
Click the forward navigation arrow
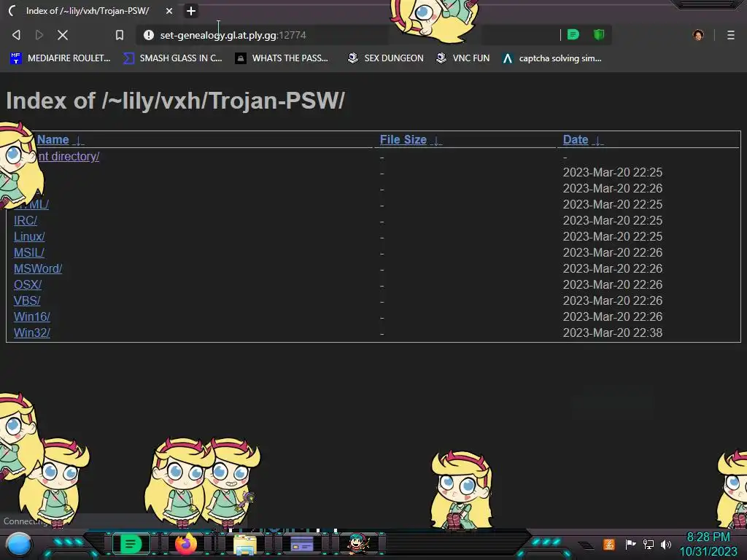click(x=39, y=35)
